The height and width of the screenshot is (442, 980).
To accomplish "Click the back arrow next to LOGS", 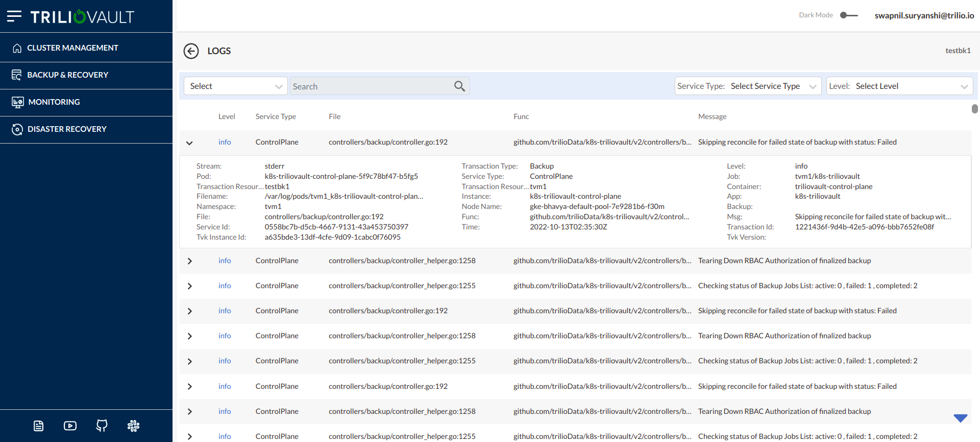I will tap(191, 51).
